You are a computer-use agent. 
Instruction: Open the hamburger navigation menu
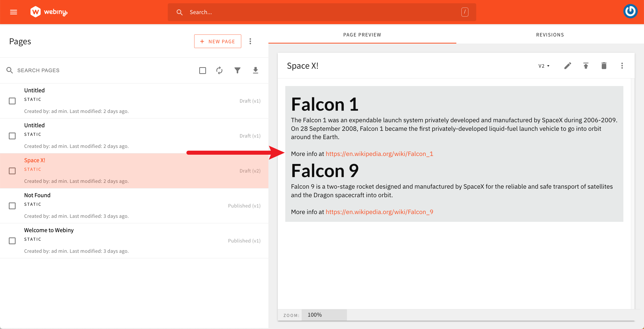[13, 12]
